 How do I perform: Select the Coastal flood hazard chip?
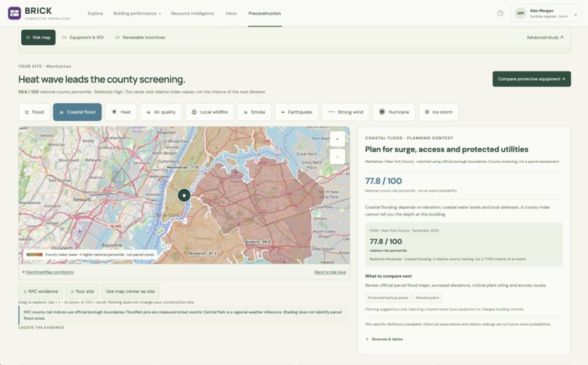coord(77,112)
